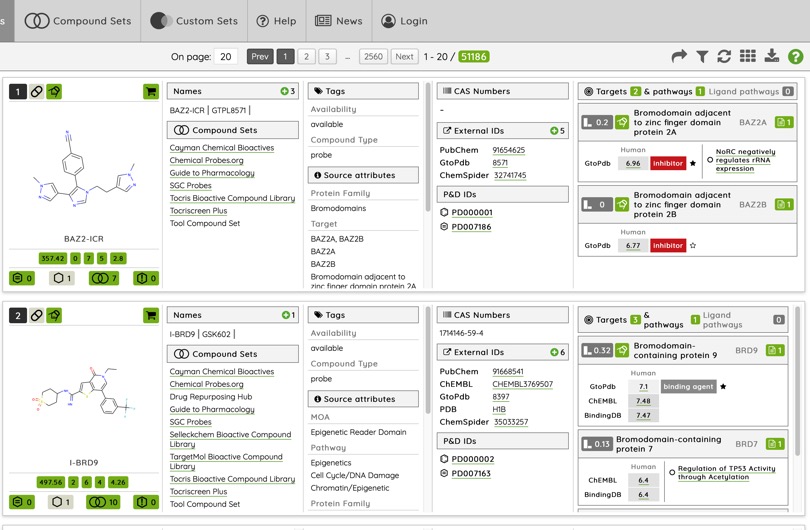
Task: Open Cayman Chemical Bioactives link for BAZ2-ICR
Action: point(222,148)
